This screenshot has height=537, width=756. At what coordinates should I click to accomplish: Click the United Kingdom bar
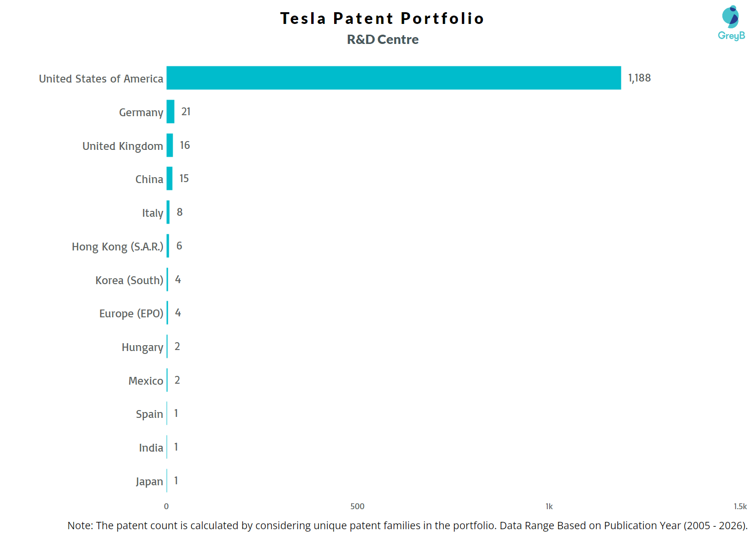(x=170, y=145)
